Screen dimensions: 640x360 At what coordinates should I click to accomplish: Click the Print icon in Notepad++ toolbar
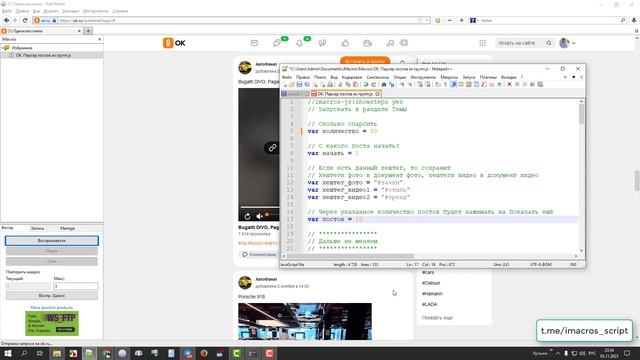pyautogui.click(x=330, y=84)
